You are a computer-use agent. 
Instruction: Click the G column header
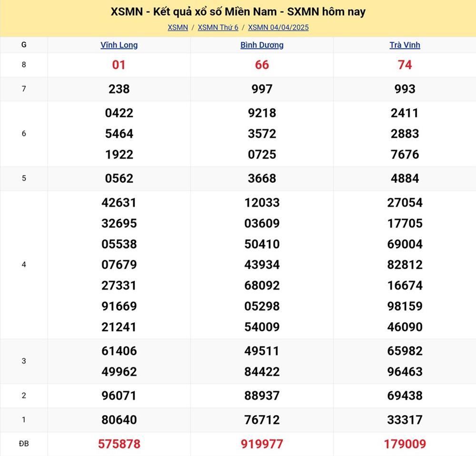(24, 45)
